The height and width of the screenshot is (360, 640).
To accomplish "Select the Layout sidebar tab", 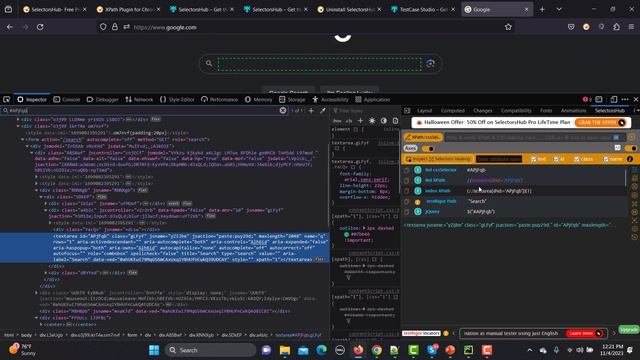I will (424, 111).
